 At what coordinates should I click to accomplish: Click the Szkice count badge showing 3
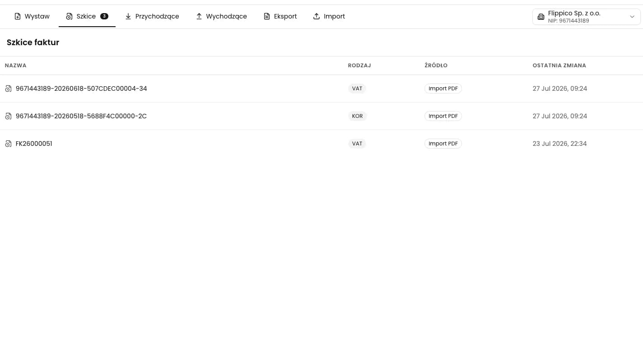(x=104, y=16)
